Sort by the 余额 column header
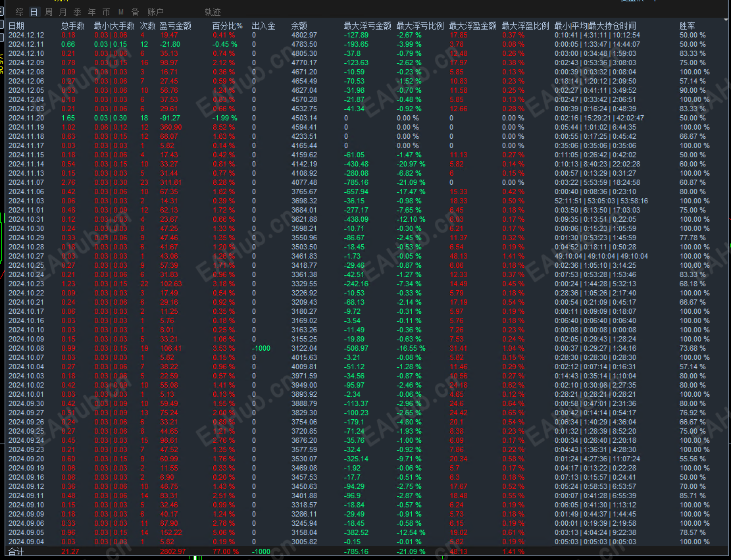This screenshot has height=560, width=731. coord(299,26)
